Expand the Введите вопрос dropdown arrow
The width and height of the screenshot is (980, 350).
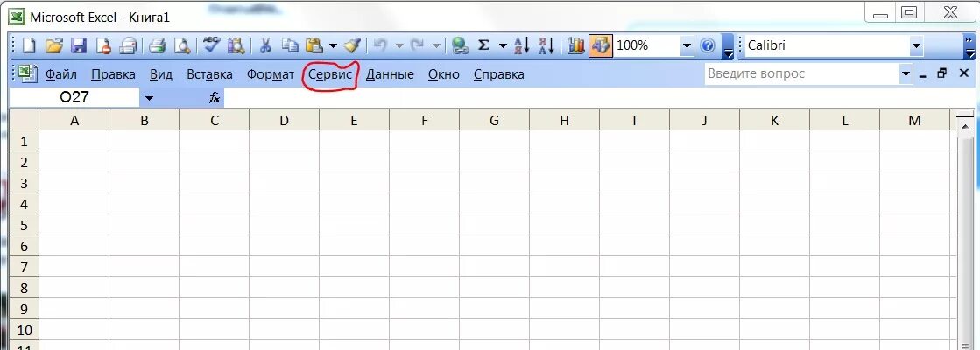(906, 74)
